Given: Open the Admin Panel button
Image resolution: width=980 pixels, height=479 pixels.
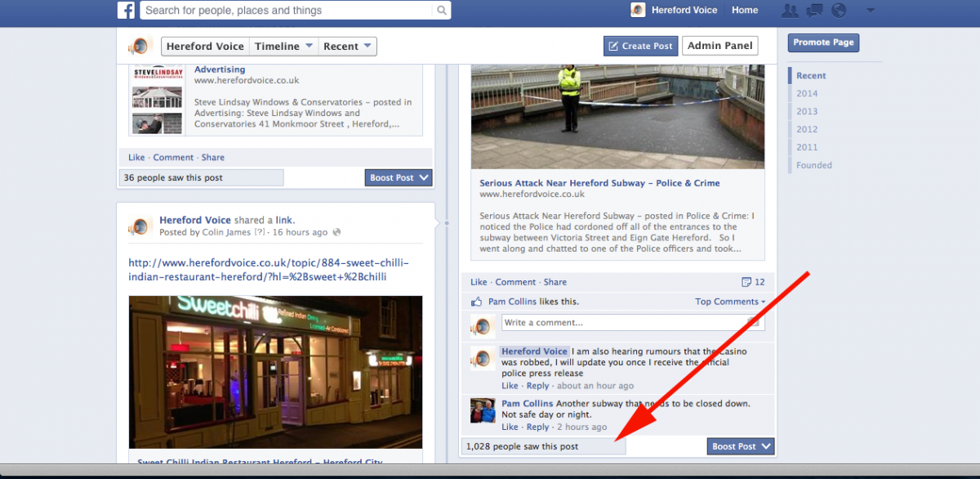Looking at the screenshot, I should pos(719,46).
